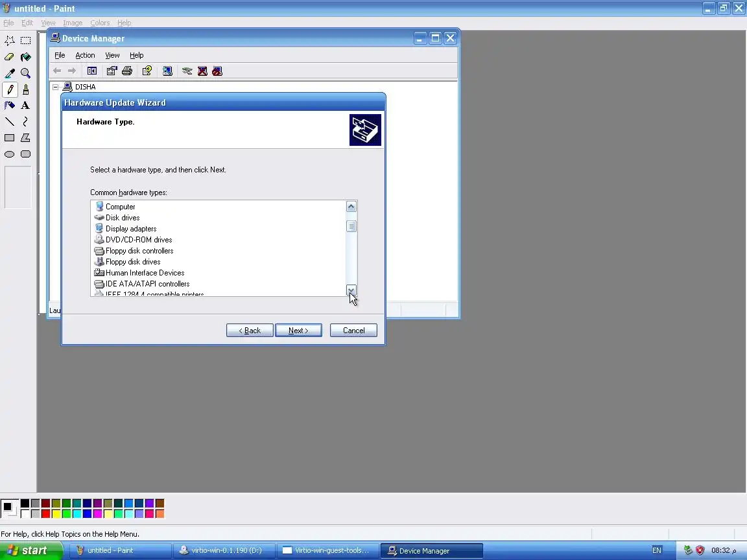Choose the Eraser tool in Paint
747x560 pixels.
click(10, 56)
